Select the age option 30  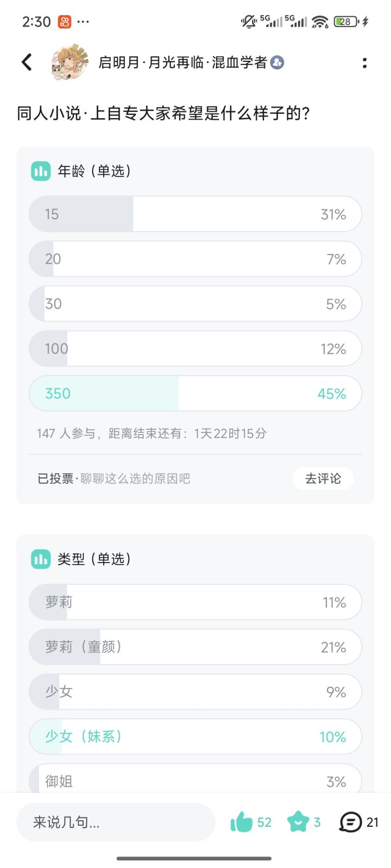(x=195, y=304)
